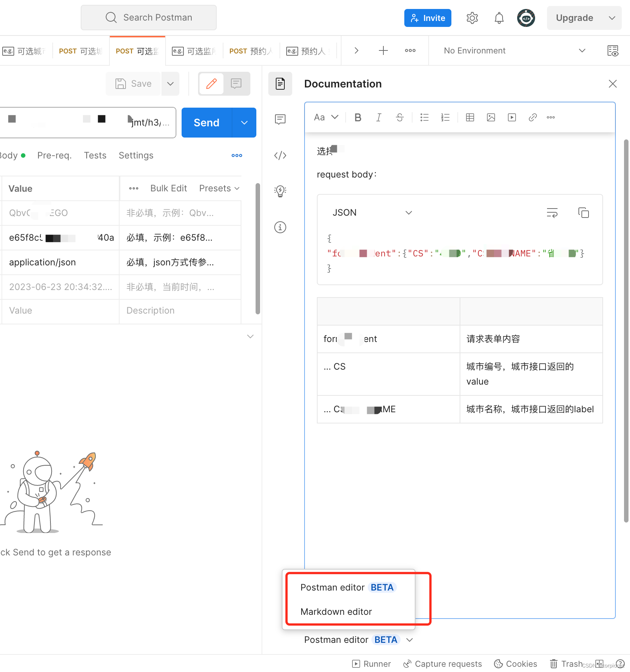Image resolution: width=630 pixels, height=672 pixels.
Task: Open the lightbulb related requests icon
Action: [x=280, y=191]
